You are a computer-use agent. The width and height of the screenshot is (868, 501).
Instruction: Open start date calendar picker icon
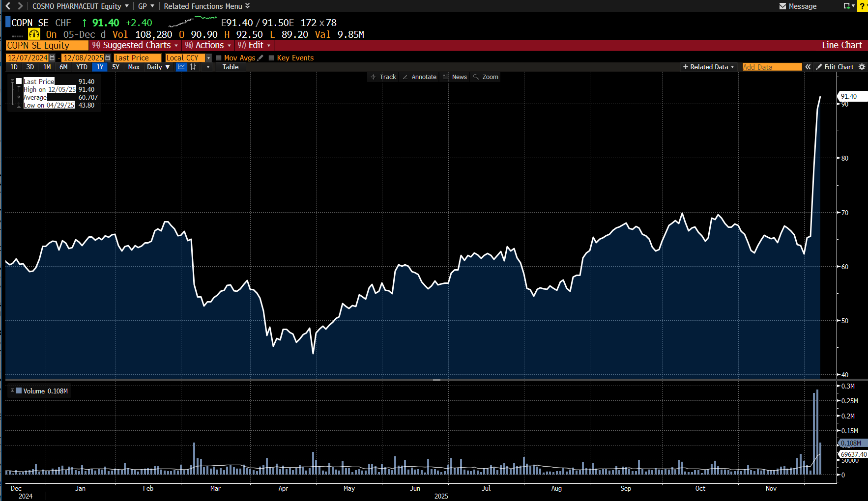tap(52, 58)
